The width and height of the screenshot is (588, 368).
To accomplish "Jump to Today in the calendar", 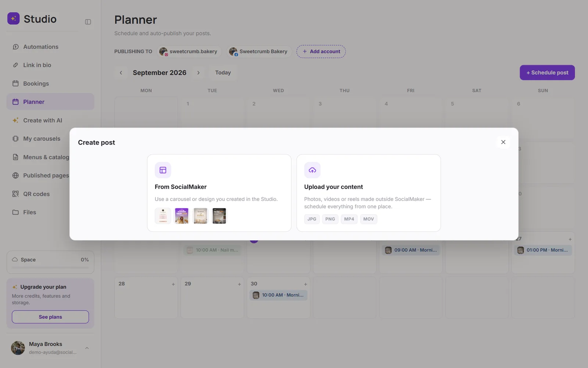I will pyautogui.click(x=223, y=73).
